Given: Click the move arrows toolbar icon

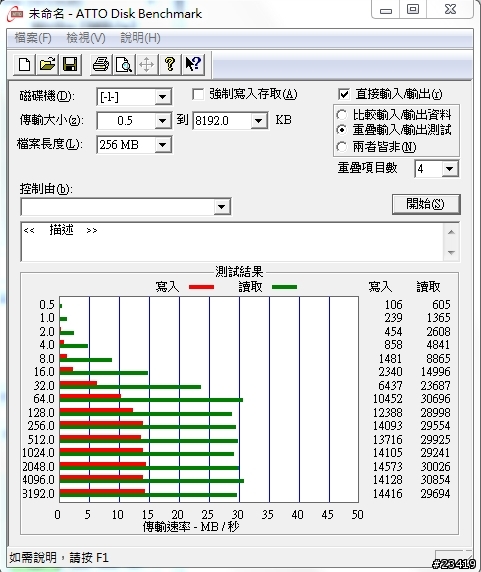Looking at the screenshot, I should (x=146, y=65).
